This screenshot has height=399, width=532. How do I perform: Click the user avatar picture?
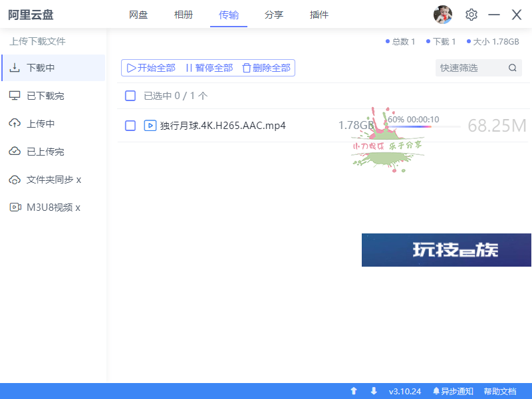pos(443,15)
